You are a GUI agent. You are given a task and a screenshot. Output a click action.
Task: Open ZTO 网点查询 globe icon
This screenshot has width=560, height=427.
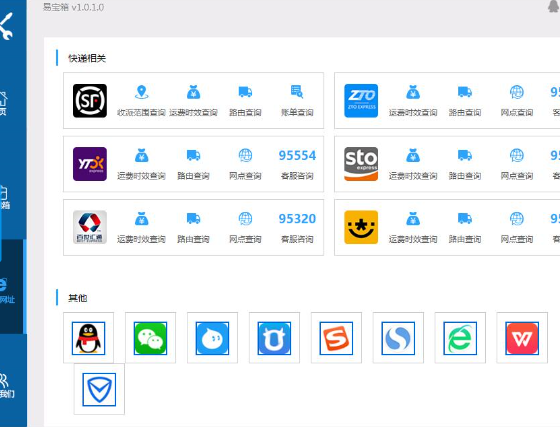tap(517, 92)
